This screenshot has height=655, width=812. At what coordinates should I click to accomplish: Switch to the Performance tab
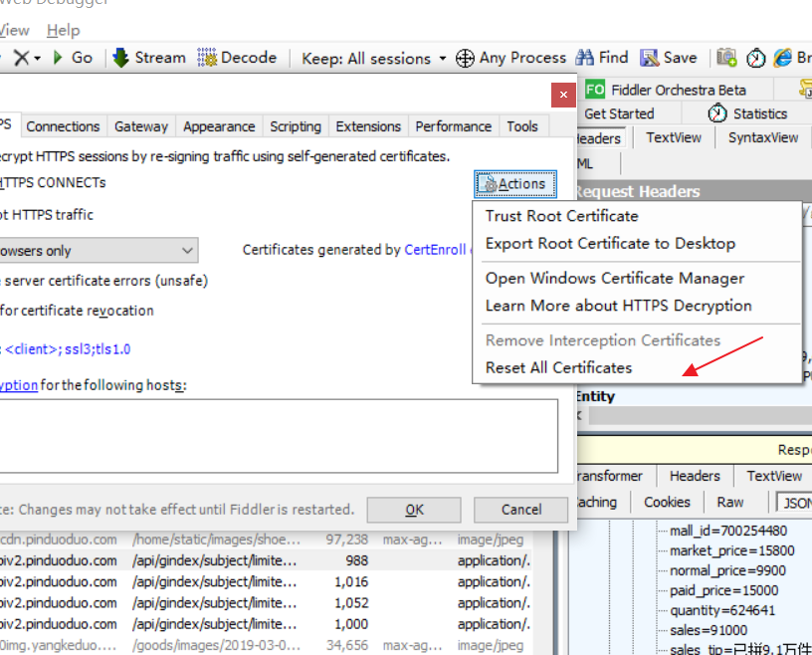[x=453, y=126]
